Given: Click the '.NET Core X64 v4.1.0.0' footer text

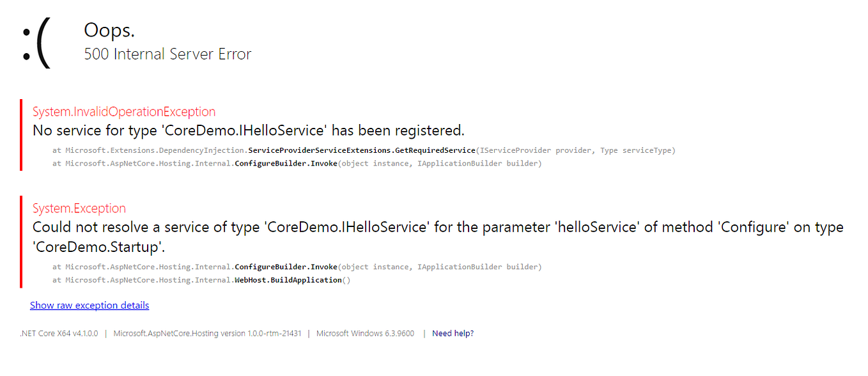Looking at the screenshot, I should click(58, 333).
